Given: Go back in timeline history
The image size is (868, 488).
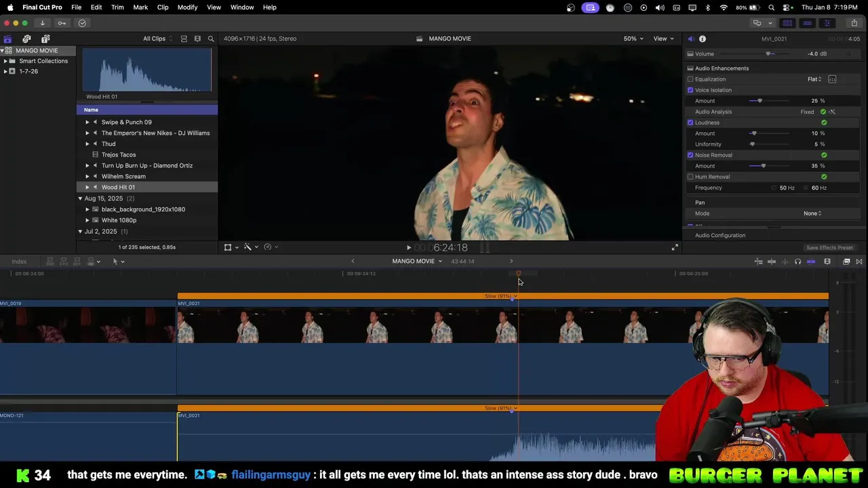Looking at the screenshot, I should pyautogui.click(x=353, y=262).
